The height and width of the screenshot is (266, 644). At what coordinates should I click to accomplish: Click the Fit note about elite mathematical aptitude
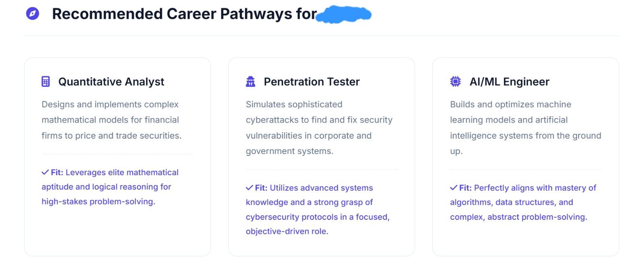pyautogui.click(x=110, y=187)
